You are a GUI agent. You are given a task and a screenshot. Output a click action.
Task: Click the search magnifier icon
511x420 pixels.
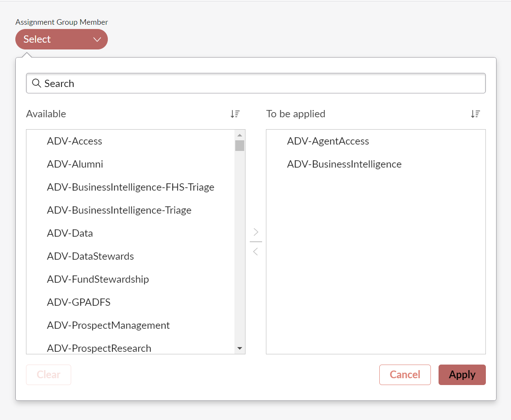36,83
